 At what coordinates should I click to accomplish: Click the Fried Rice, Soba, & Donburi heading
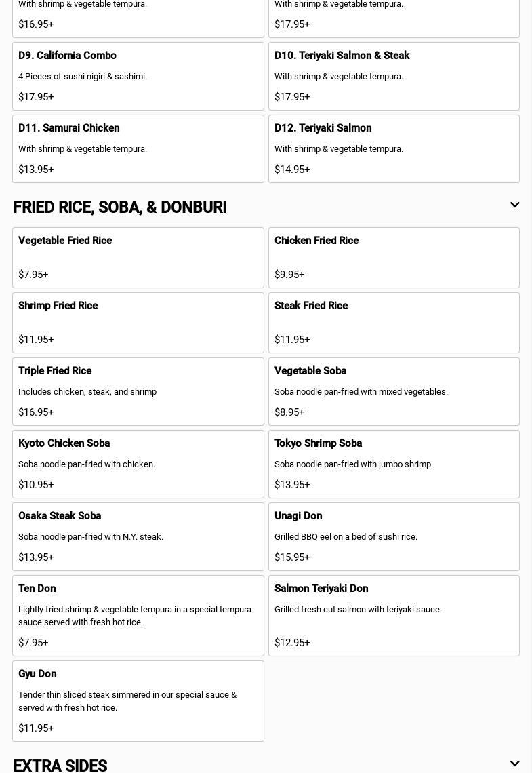coord(120,207)
